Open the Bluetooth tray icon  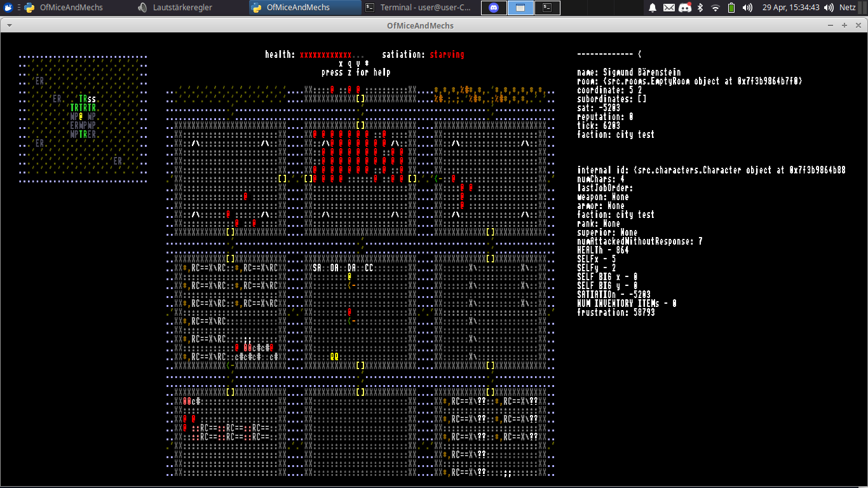(701, 8)
